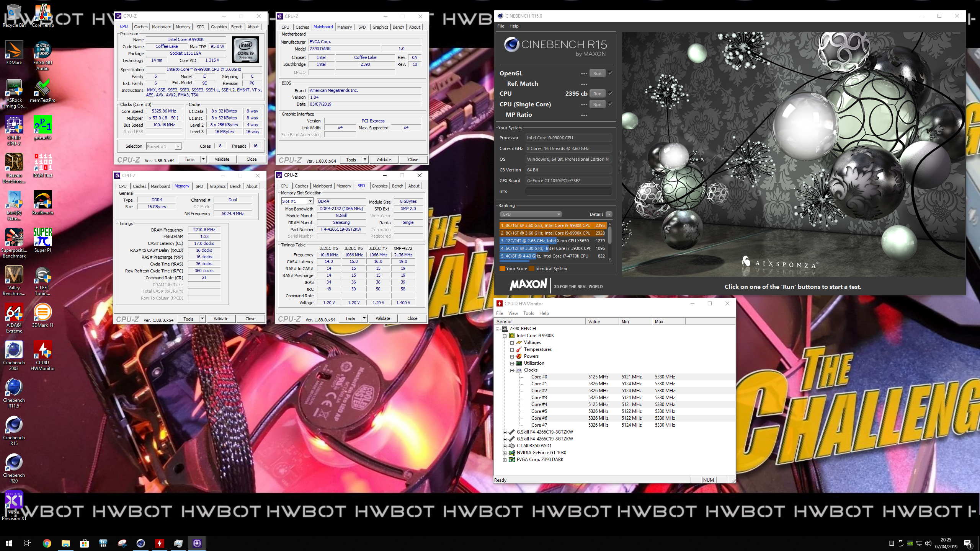Open Heaven Benchmark desktop icon
980x551 pixels.
pyautogui.click(x=14, y=168)
